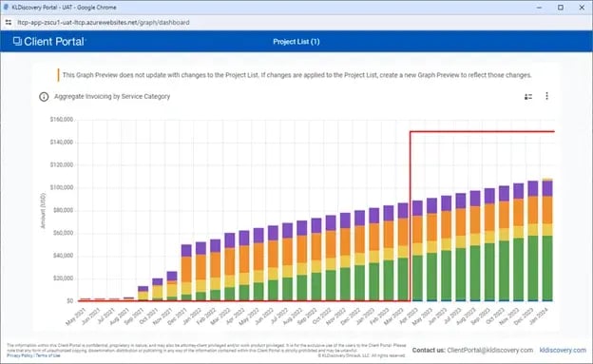Click the browser address bar URL
The image size is (593, 364).
coord(104,23)
